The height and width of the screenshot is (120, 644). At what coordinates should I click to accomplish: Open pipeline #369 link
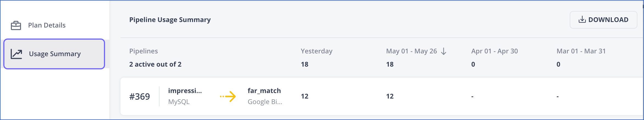(x=140, y=96)
